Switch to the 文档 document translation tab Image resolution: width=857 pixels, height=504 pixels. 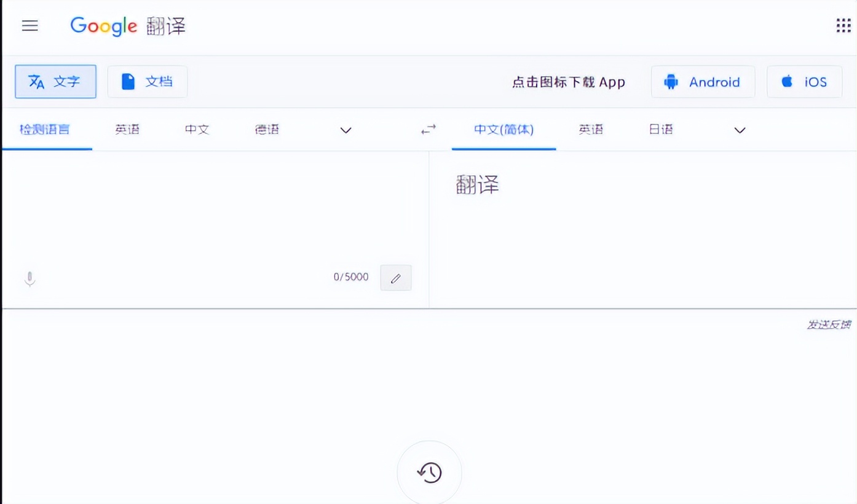click(x=147, y=81)
